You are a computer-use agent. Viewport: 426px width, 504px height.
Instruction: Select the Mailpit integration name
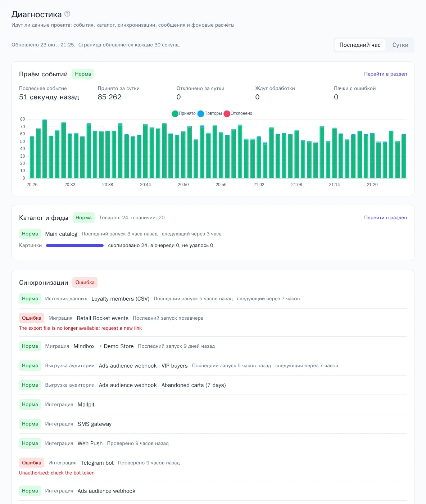(86, 405)
